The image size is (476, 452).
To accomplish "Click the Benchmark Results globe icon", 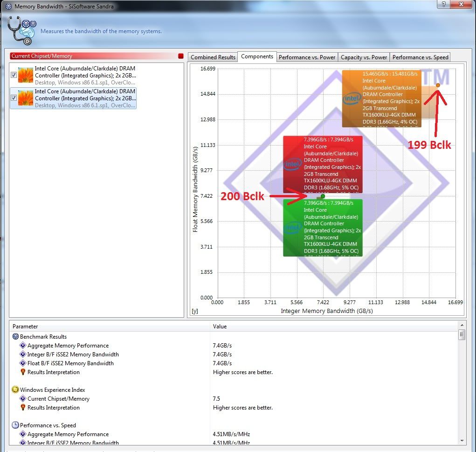I will [x=15, y=336].
